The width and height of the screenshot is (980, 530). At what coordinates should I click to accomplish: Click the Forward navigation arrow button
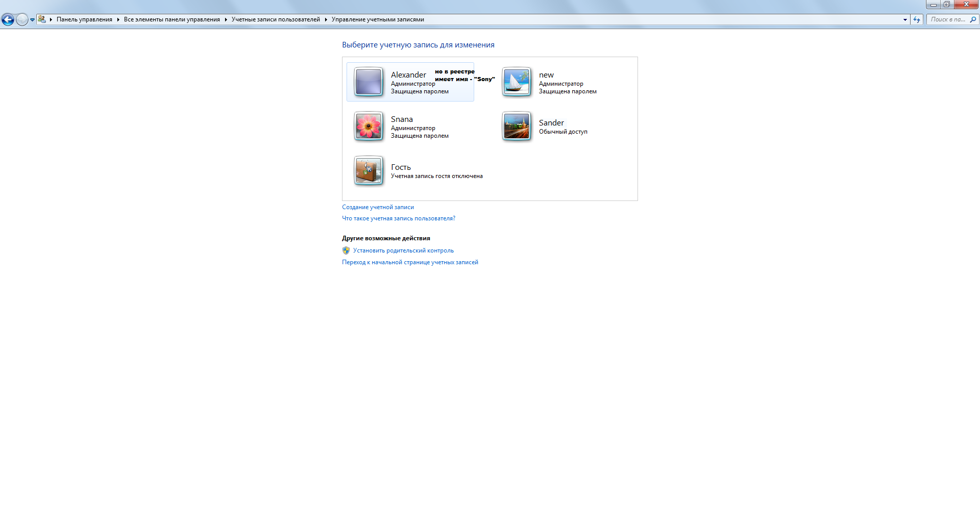pyautogui.click(x=22, y=19)
